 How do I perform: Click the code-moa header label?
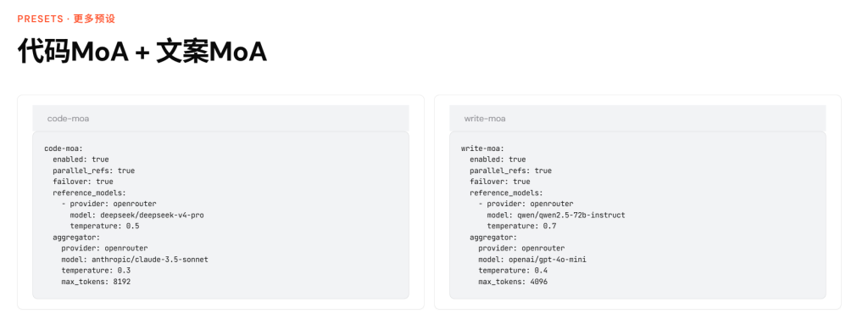[x=68, y=119]
